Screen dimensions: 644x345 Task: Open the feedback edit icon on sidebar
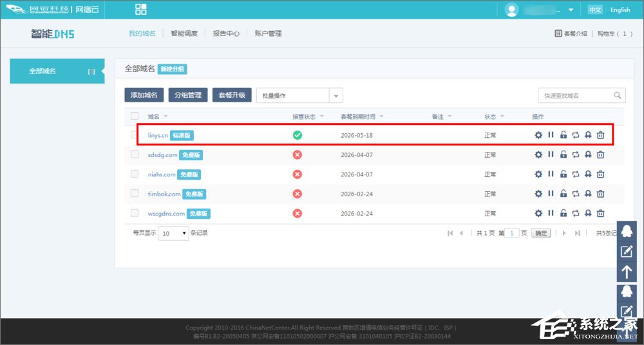(627, 252)
